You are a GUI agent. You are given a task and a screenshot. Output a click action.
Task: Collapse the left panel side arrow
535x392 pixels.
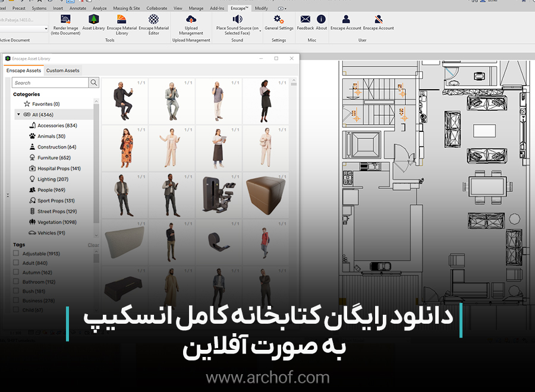(x=8, y=195)
